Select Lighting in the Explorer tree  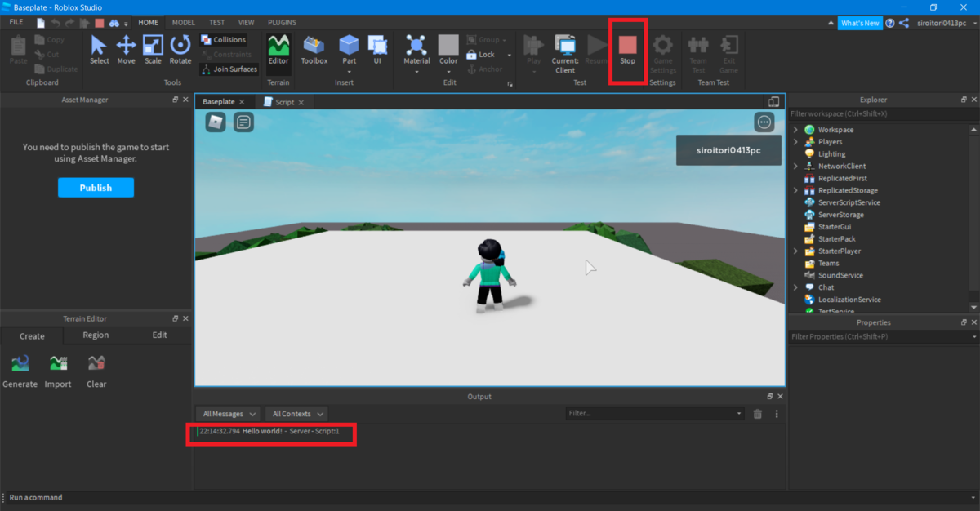(831, 153)
